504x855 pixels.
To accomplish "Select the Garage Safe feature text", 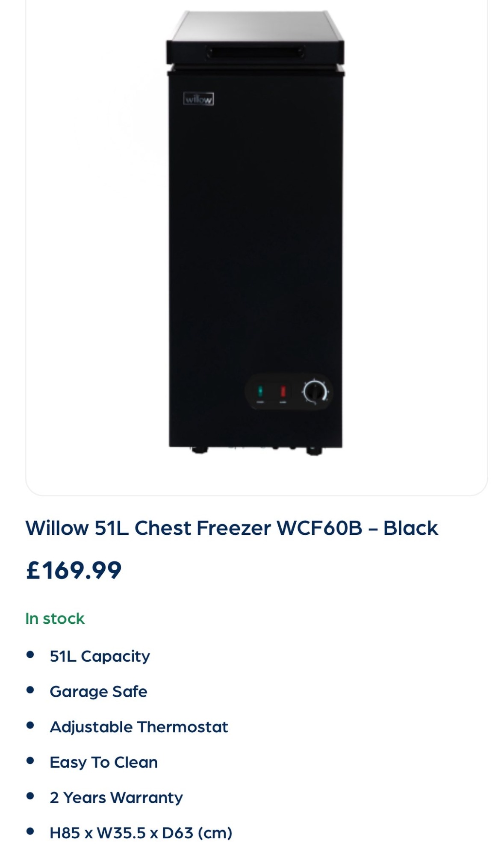I will (x=98, y=692).
